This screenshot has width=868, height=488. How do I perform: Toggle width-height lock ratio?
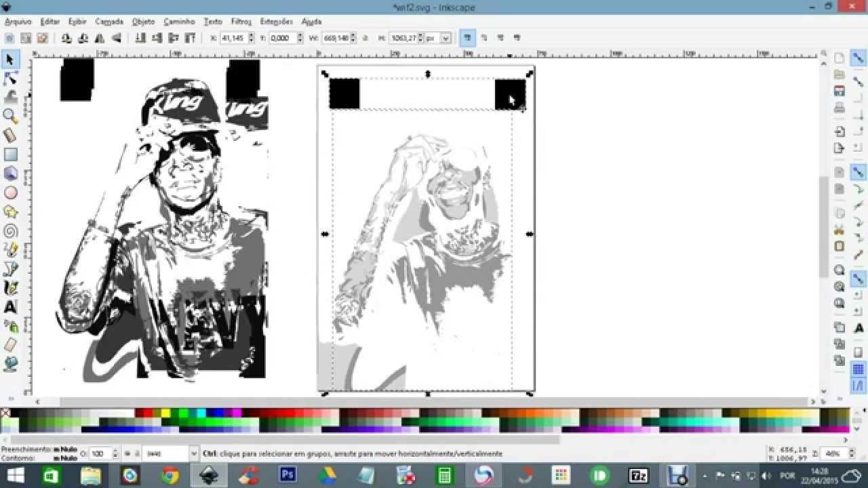(366, 39)
